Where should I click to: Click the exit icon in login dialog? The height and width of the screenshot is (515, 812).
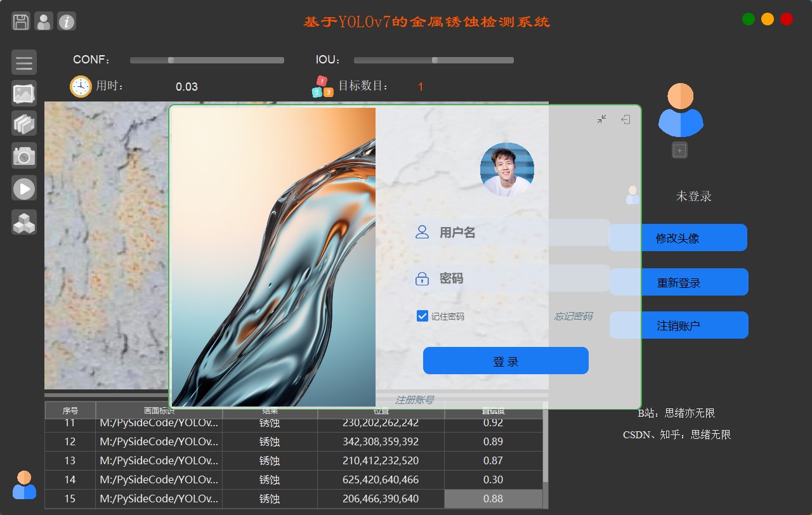(x=625, y=119)
